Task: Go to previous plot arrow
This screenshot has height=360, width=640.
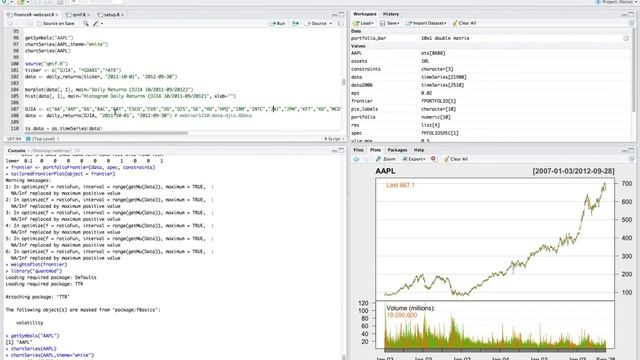Action: click(356, 159)
